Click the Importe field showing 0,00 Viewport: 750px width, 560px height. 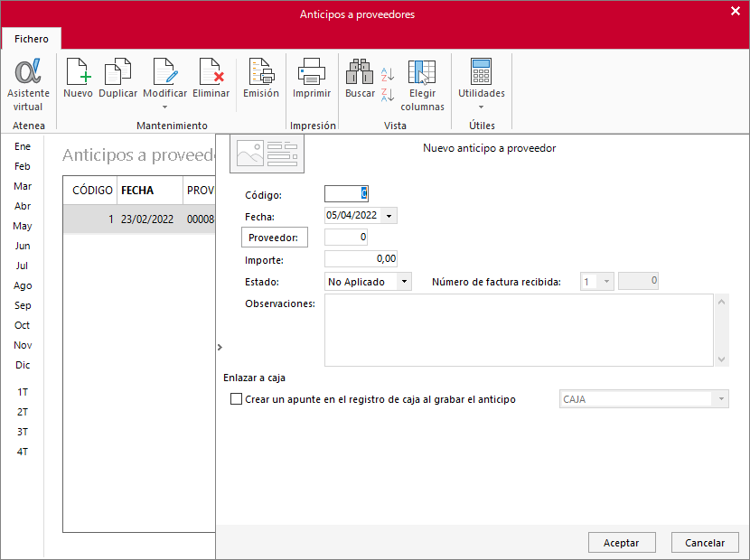[361, 258]
